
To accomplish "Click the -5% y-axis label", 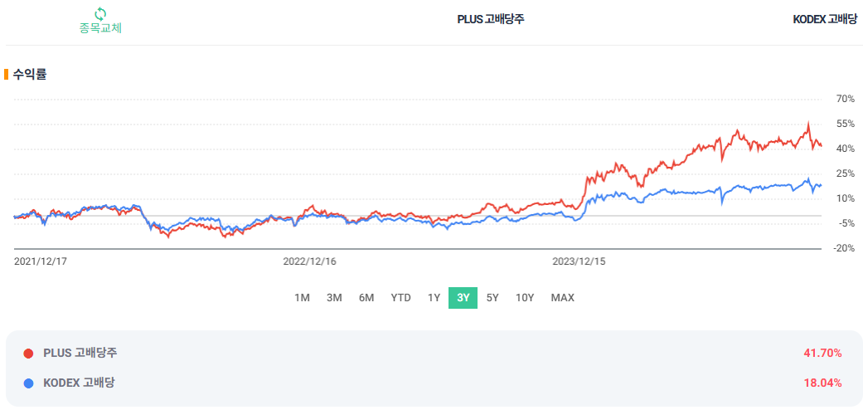I will coord(846,223).
